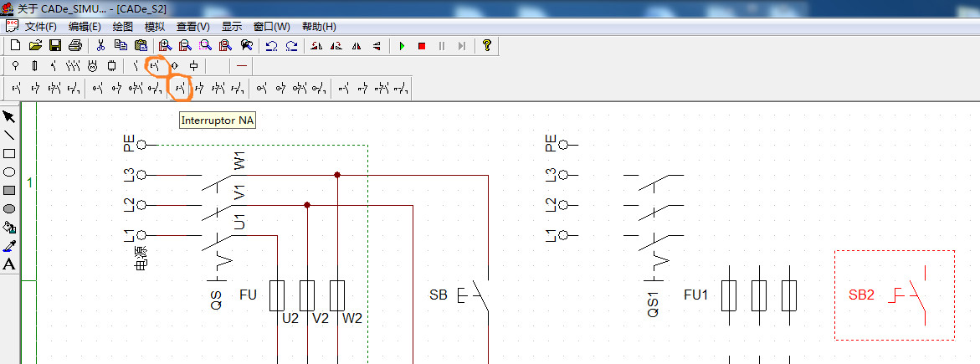Open the 模拟 menu
Image resolution: width=980 pixels, height=364 pixels.
pyautogui.click(x=154, y=27)
